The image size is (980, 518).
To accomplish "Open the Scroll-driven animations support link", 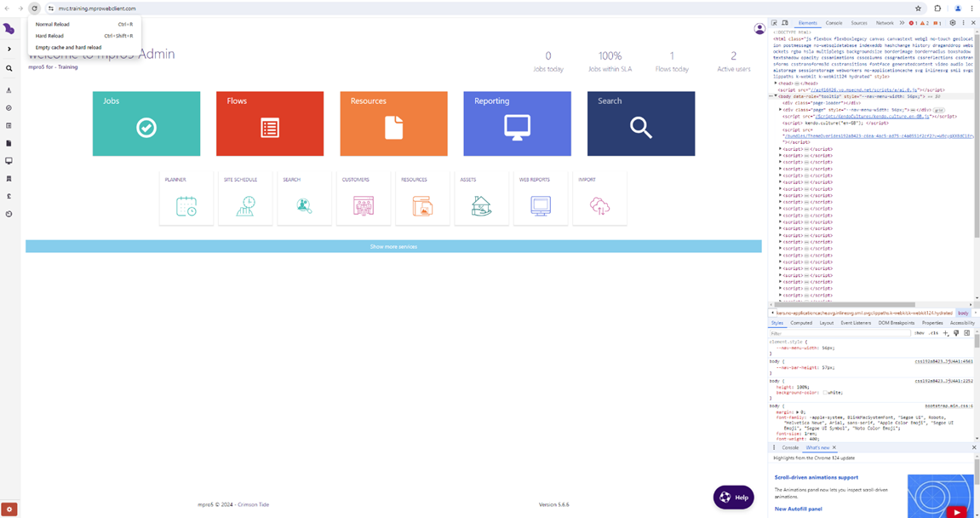I will [x=817, y=477].
